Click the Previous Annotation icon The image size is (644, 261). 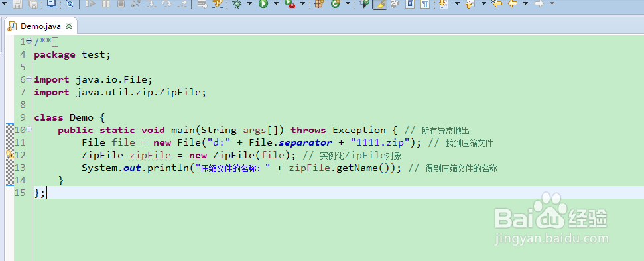[x=470, y=4]
